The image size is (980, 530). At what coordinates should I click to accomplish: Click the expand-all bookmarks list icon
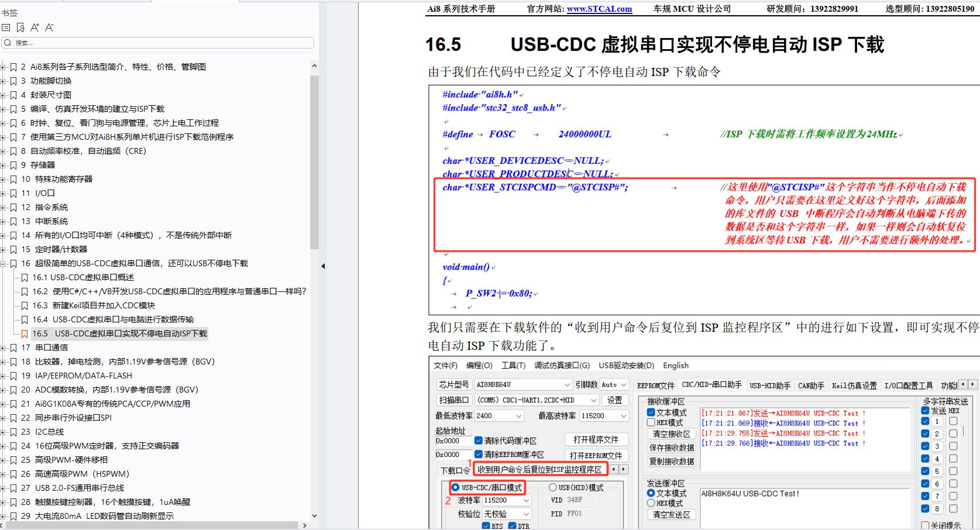click(x=6, y=27)
